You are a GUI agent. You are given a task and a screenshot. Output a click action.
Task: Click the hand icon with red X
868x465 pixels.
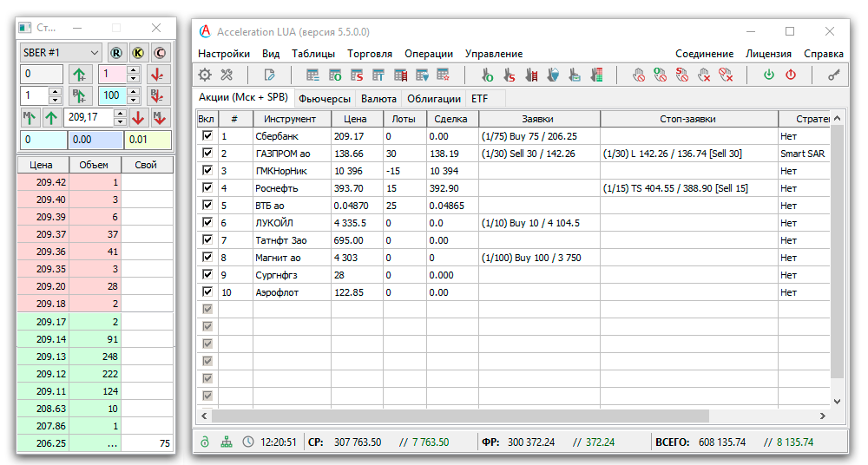coord(704,75)
